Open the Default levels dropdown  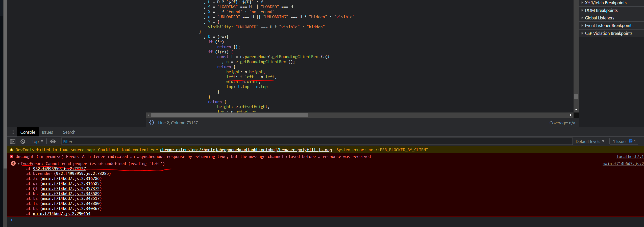coord(590,141)
